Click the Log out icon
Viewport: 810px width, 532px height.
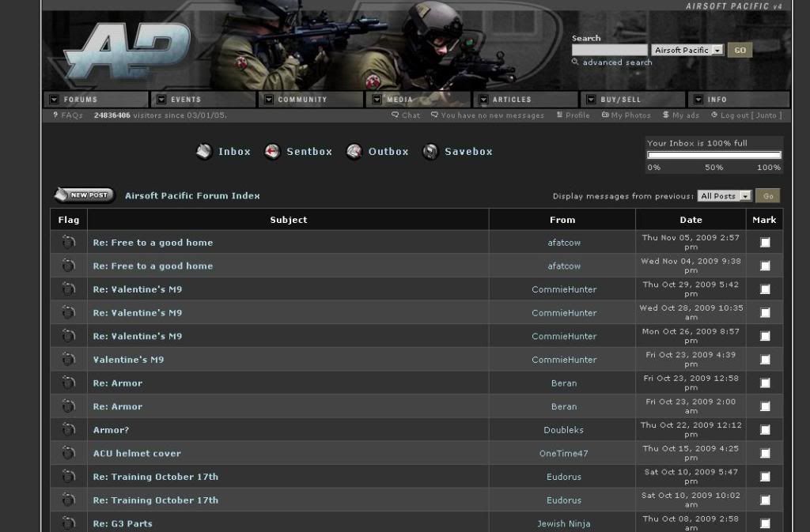coord(714,115)
